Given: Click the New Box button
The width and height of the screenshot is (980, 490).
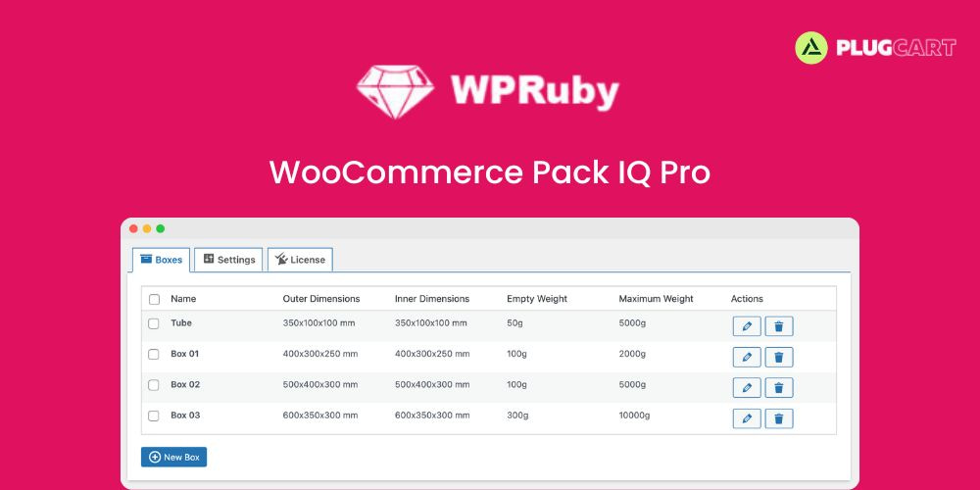Looking at the screenshot, I should pos(174,457).
